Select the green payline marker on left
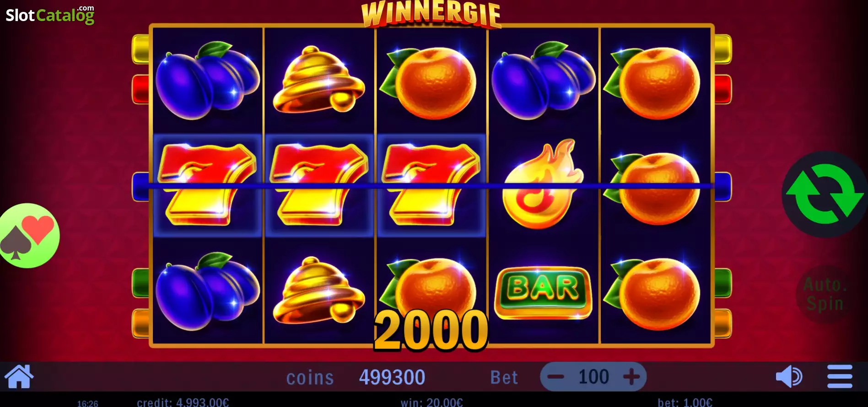The width and height of the screenshot is (868, 407). tap(140, 283)
